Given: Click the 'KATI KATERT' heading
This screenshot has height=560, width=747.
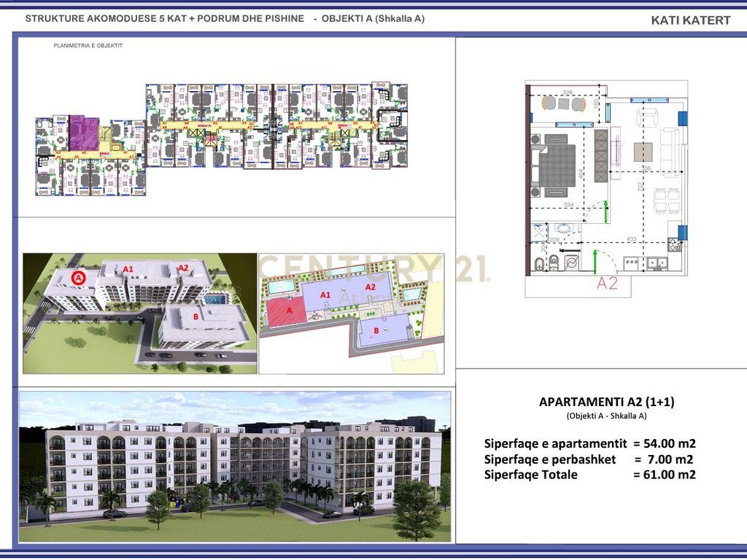Looking at the screenshot, I should coord(690,20).
